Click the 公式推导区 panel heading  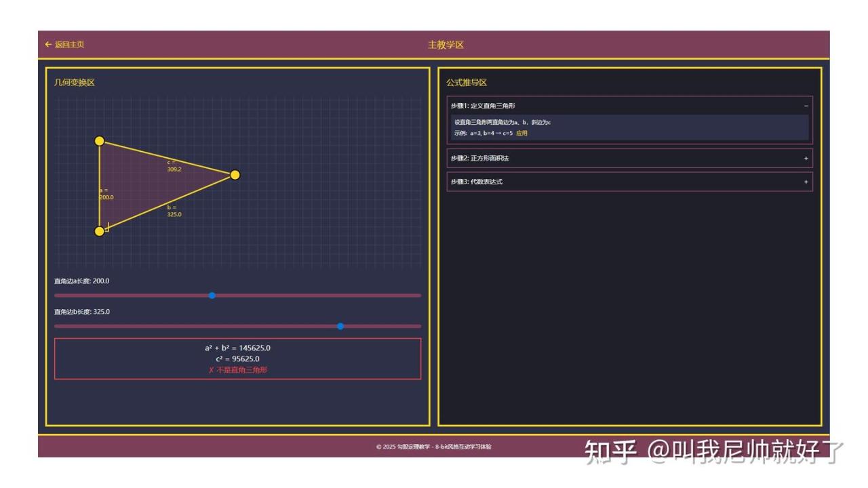point(467,83)
